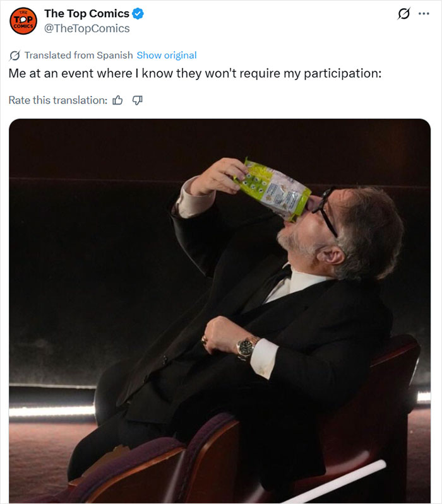The width and height of the screenshot is (442, 504).
Task: Click the "Translated from Spanish" label
Action: click(x=78, y=56)
